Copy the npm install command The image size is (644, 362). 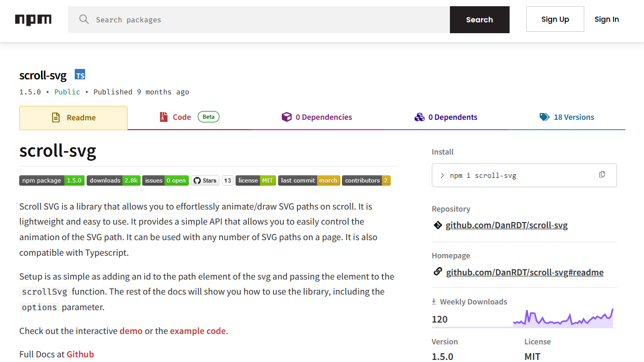click(602, 175)
